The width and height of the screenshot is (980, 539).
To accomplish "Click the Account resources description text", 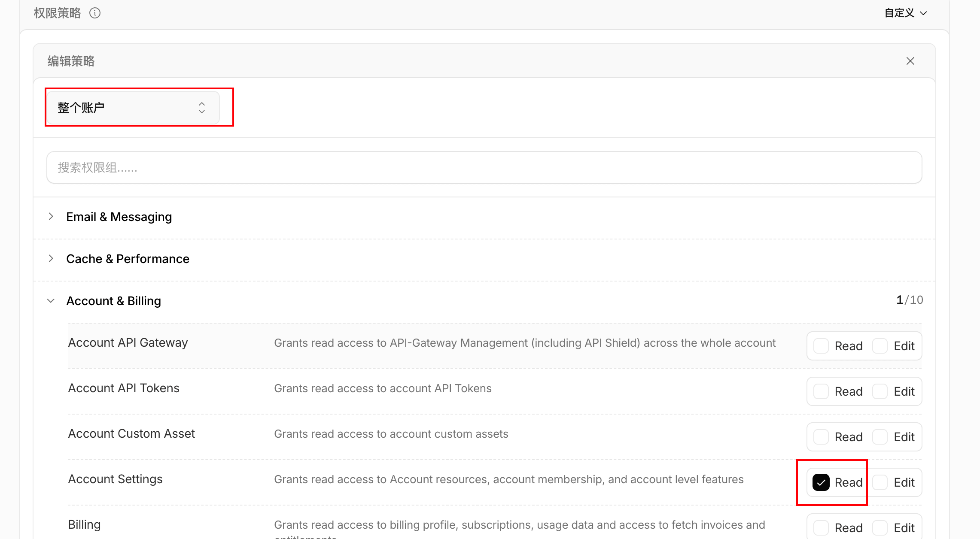I will point(509,479).
